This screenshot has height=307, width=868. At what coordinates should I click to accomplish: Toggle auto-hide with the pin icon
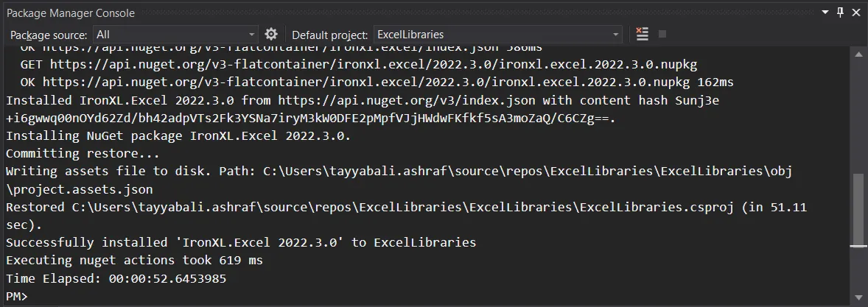[840, 13]
